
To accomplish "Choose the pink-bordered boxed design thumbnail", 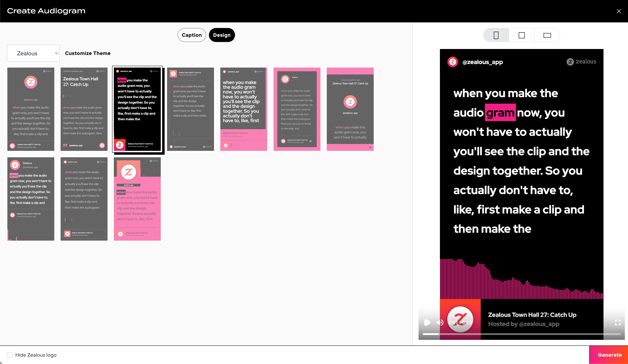I will click(297, 109).
